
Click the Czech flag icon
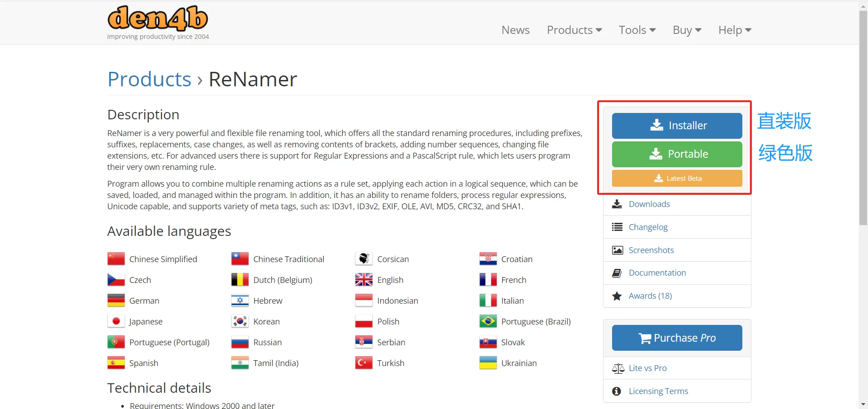point(116,280)
